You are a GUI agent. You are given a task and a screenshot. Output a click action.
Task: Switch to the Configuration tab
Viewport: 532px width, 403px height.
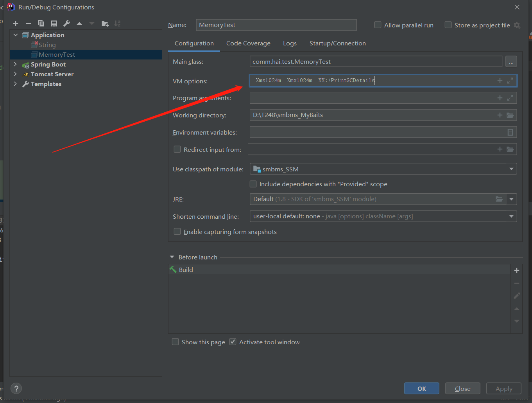(194, 43)
